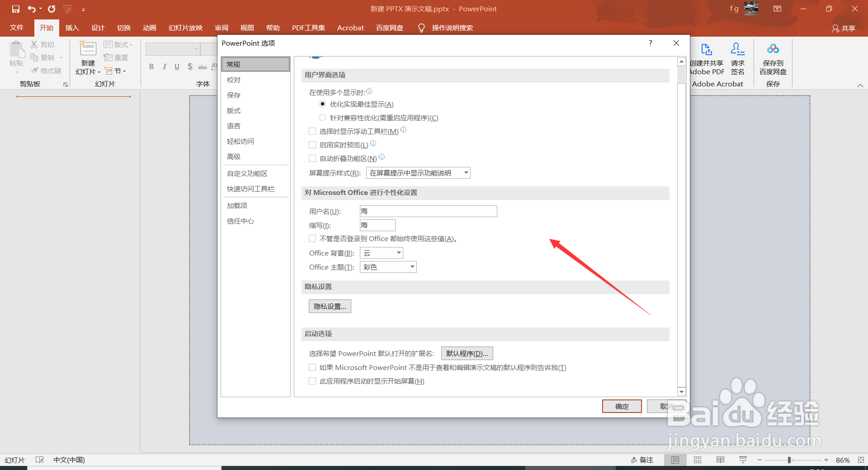Image resolution: width=868 pixels, height=470 pixels.
Task: Enable the 启用实时预览 checkbox
Action: pyautogui.click(x=312, y=144)
